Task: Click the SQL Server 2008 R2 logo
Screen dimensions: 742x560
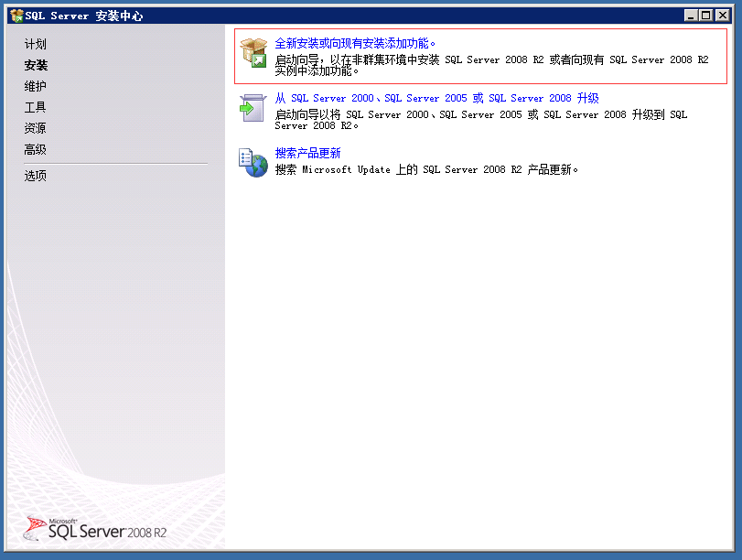Action: click(96, 528)
